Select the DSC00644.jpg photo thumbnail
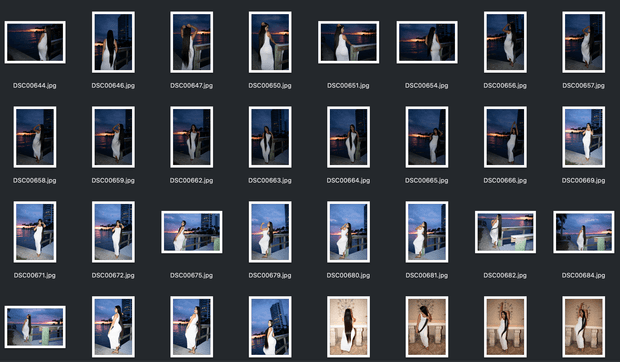 [x=35, y=42]
